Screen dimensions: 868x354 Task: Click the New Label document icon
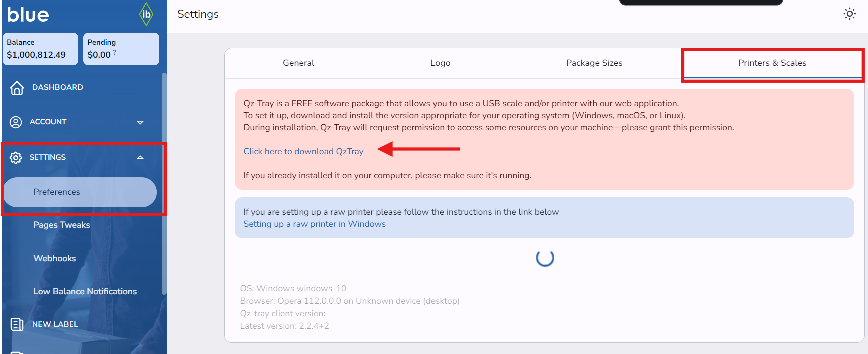17,325
